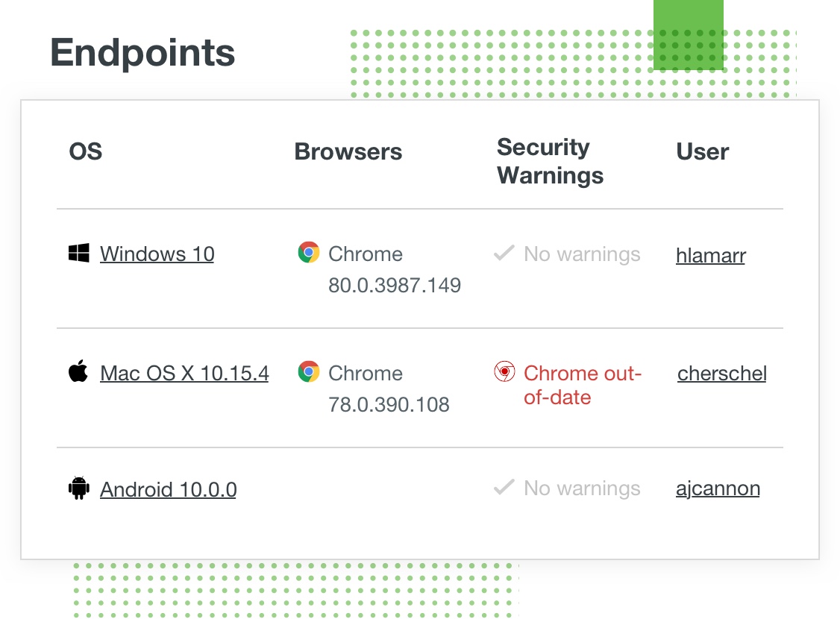
Task: Click the checkmark icon in ajcannon's row
Action: 504,488
